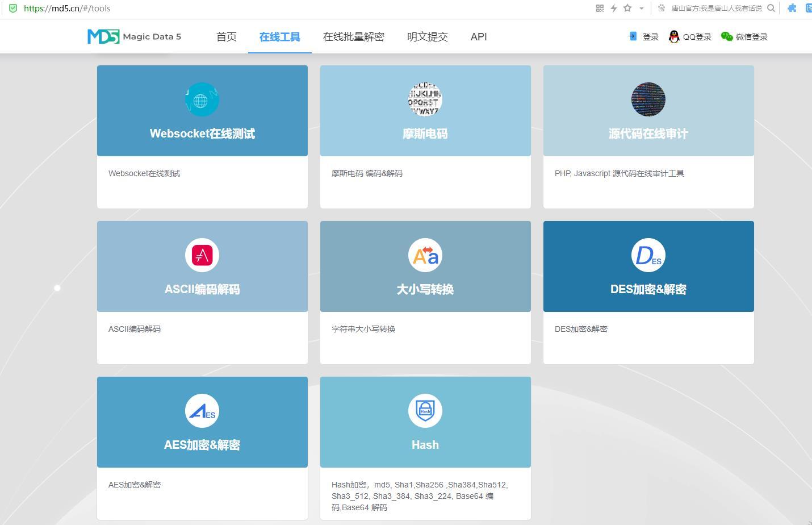
Task: Click the AES encryption icon
Action: coord(202,411)
